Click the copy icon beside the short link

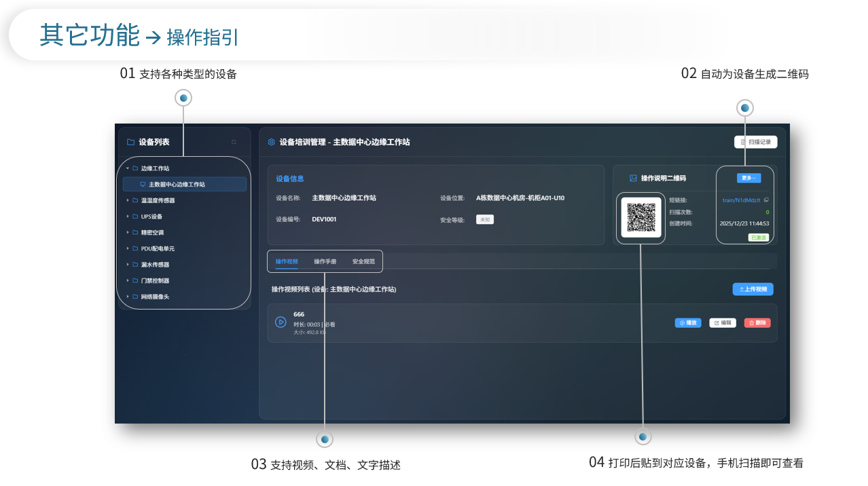766,200
